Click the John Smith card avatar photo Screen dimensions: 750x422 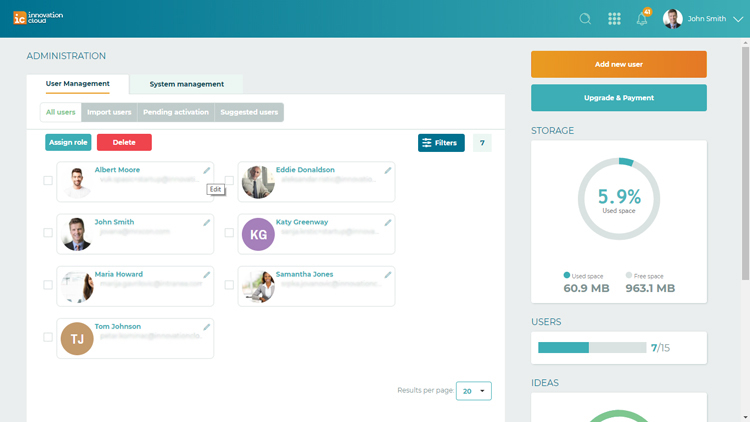pos(77,234)
